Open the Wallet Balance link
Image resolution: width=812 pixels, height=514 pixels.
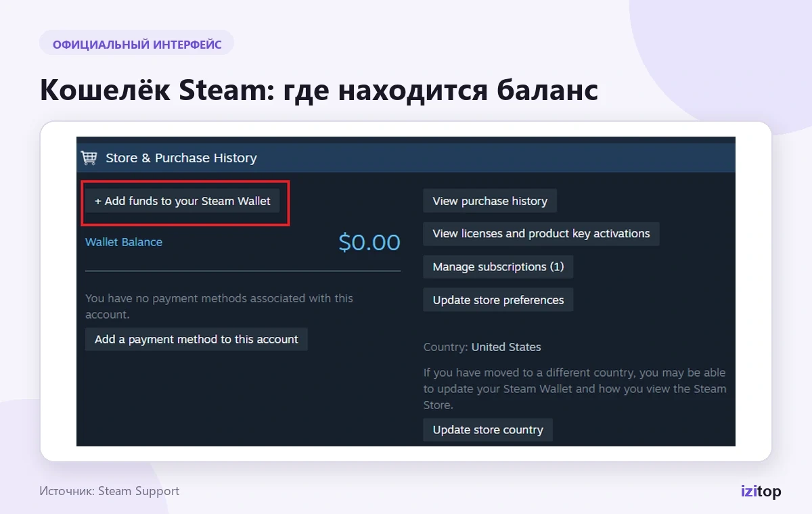(124, 242)
